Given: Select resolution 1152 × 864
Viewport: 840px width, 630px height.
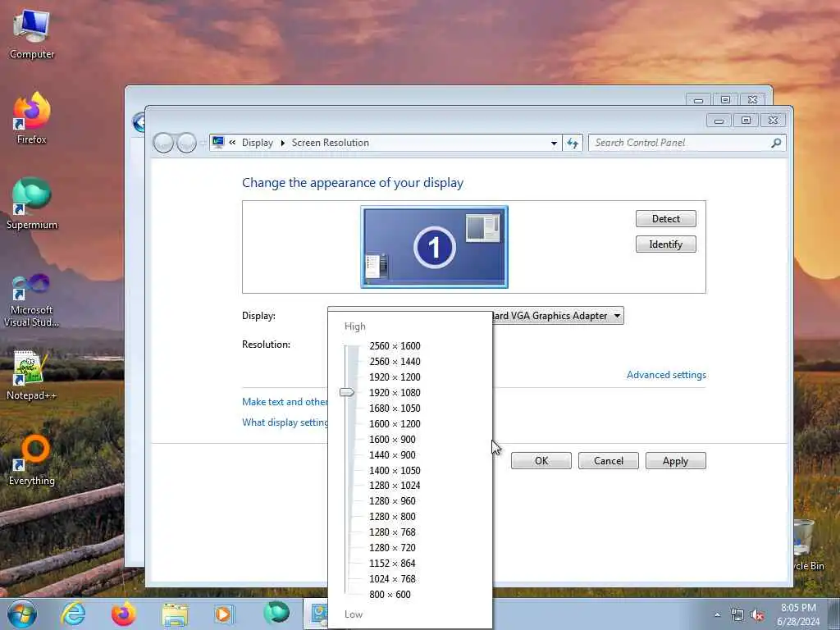Looking at the screenshot, I should [392, 563].
